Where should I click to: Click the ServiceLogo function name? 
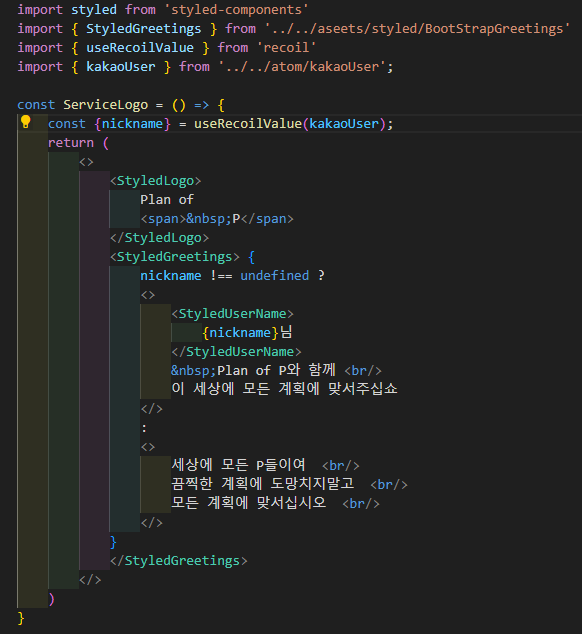tap(105, 104)
